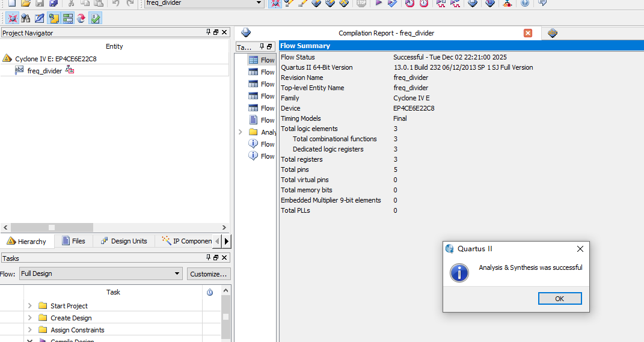644x342 pixels.
Task: Select freq_divider entity in Project Navigator
Action: (x=44, y=70)
